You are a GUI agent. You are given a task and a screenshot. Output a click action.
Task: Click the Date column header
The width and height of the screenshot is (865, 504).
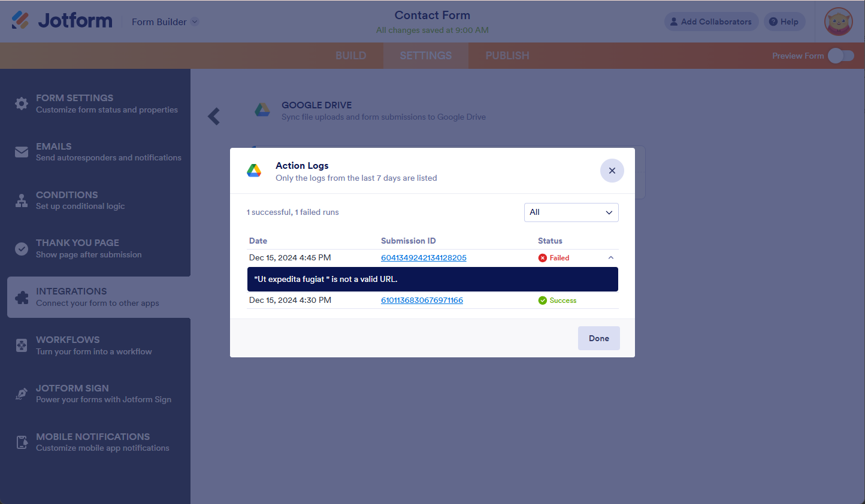pos(258,241)
